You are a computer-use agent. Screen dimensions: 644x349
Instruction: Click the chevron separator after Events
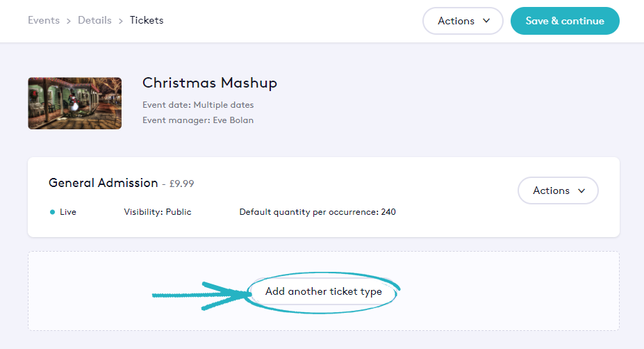point(69,21)
